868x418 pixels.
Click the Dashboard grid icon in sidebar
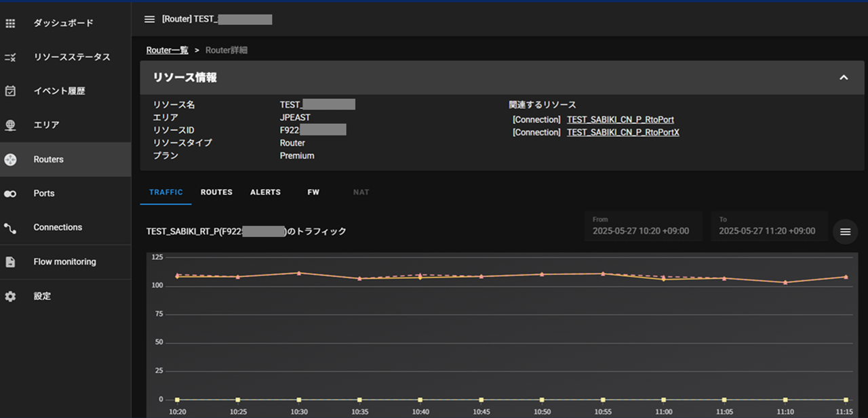[10, 24]
